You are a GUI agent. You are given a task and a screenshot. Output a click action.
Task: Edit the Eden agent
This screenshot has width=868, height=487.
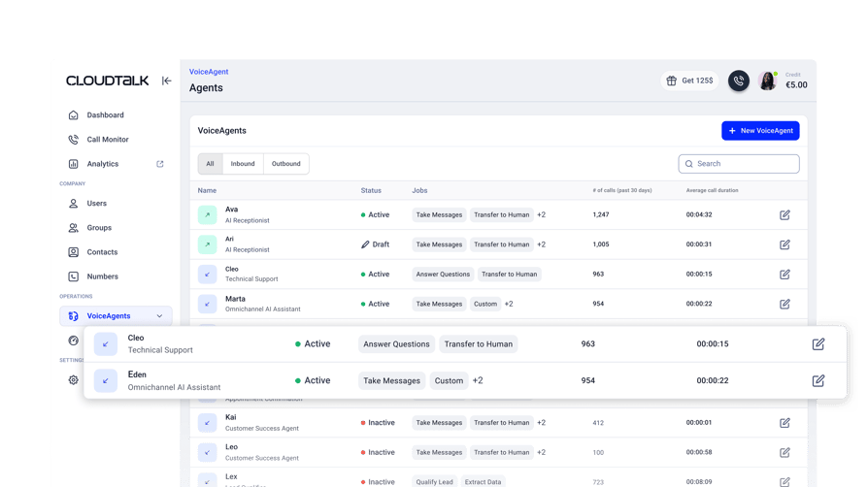(x=818, y=380)
